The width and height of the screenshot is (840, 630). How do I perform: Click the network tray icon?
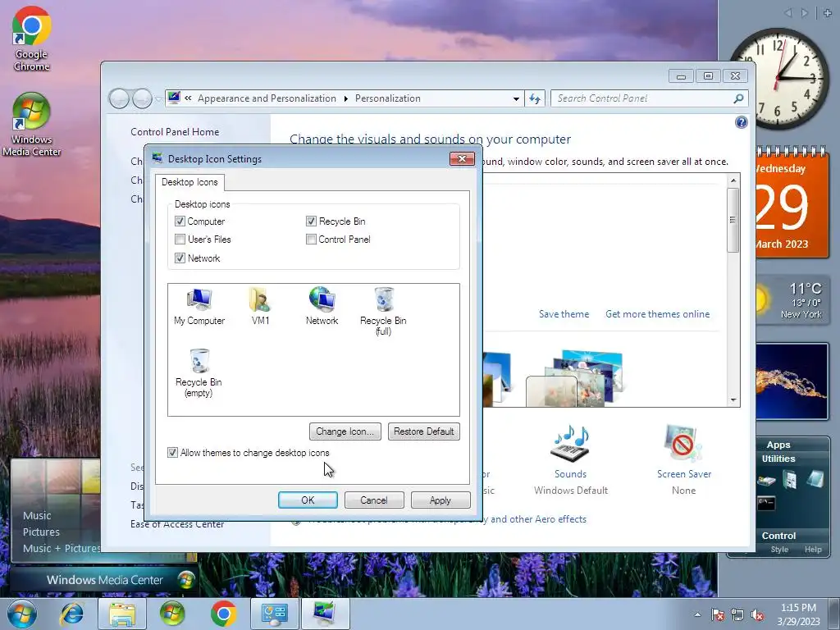[x=737, y=614]
